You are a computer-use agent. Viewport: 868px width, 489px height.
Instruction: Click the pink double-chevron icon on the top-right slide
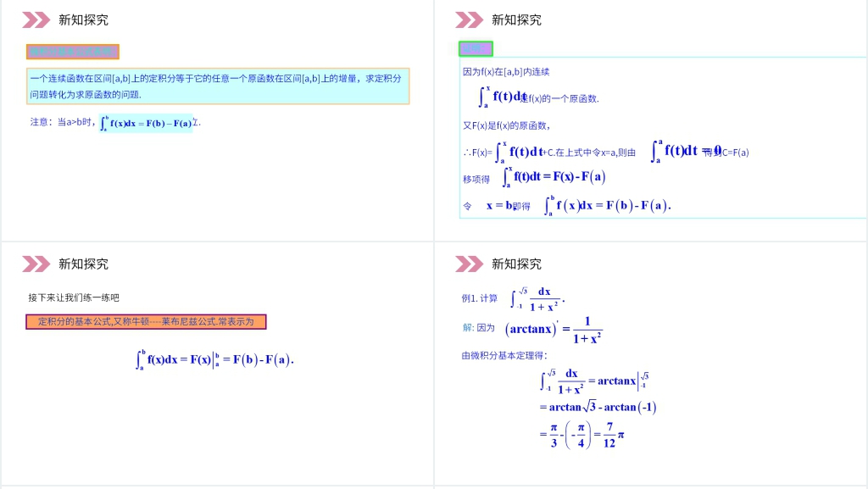pyautogui.click(x=469, y=19)
